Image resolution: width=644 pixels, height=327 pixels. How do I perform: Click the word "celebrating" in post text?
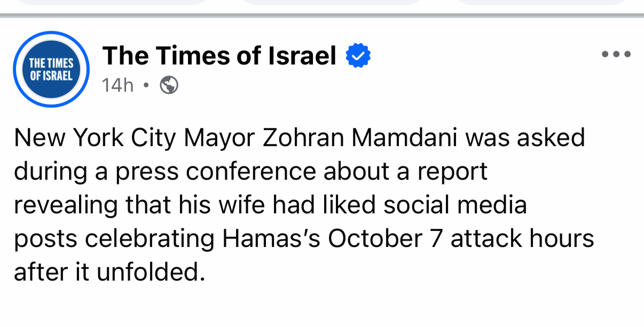tap(149, 238)
